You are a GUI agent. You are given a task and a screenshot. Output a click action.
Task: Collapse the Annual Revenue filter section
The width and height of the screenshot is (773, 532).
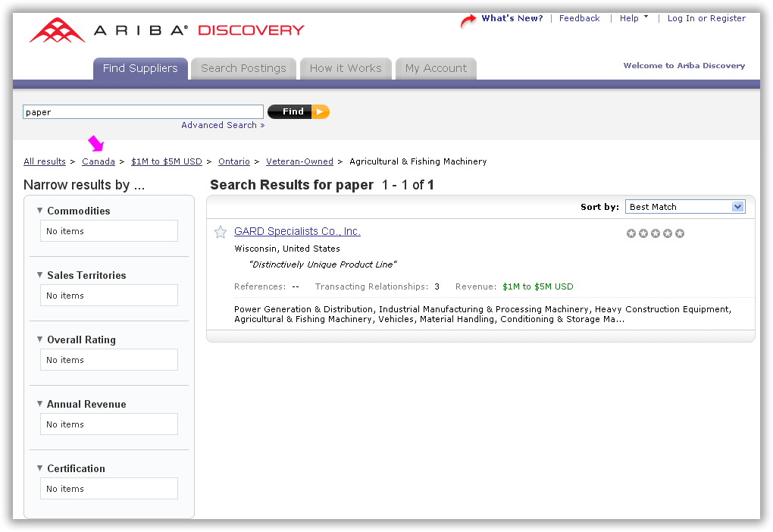[39, 404]
